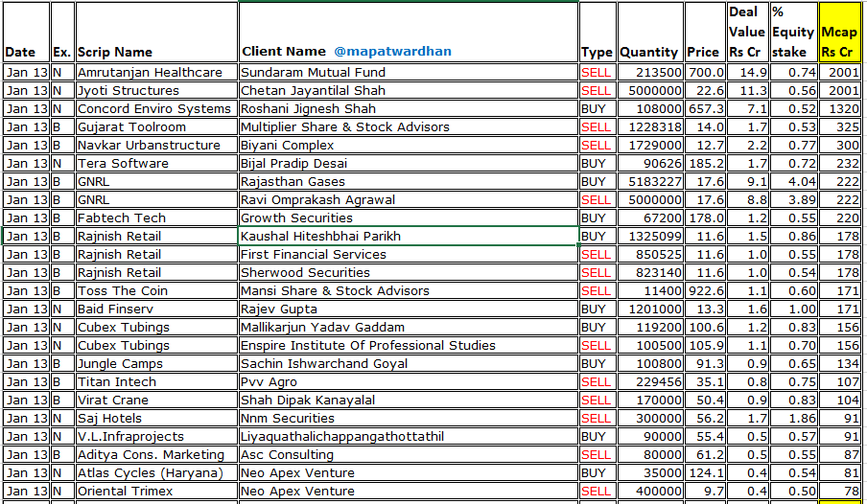Click the Tera Software cell

coord(156,164)
